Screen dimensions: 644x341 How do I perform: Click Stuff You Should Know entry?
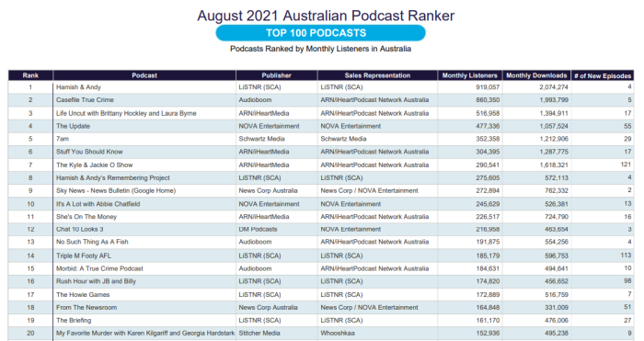[89, 152]
